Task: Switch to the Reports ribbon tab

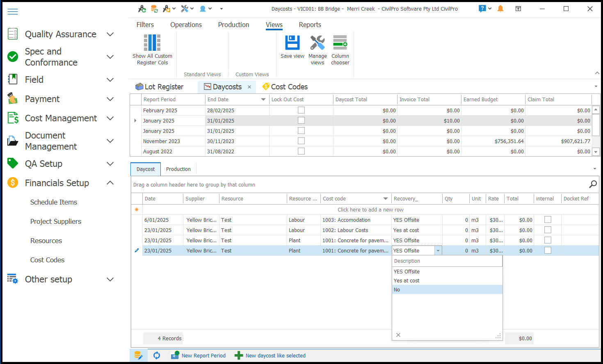Action: point(310,25)
